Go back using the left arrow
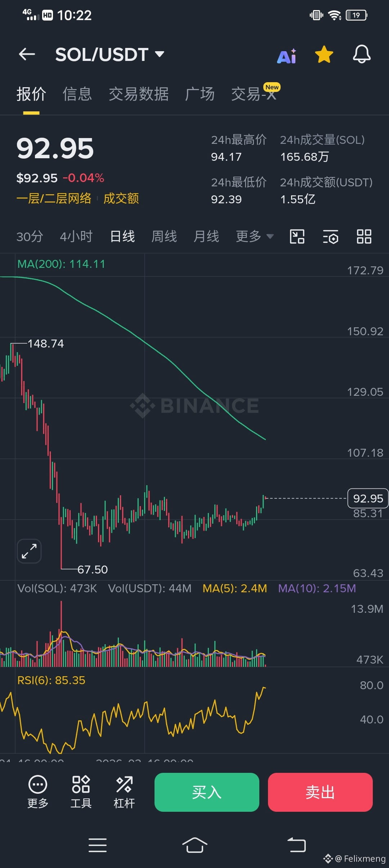Image resolution: width=389 pixels, height=868 pixels. tap(27, 54)
